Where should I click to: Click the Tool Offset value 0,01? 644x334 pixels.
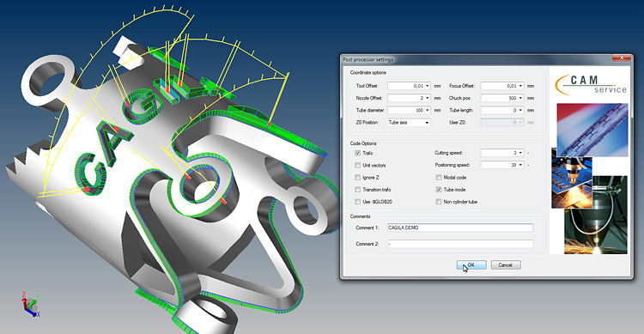click(418, 86)
